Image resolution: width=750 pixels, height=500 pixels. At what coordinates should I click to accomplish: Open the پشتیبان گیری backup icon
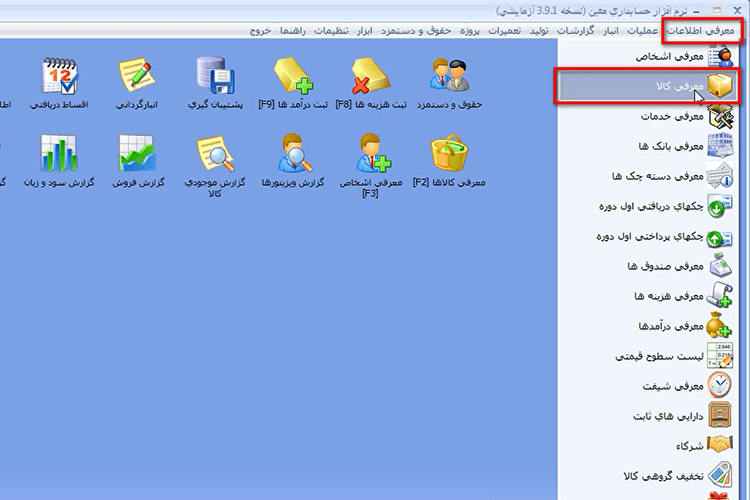tap(215, 75)
